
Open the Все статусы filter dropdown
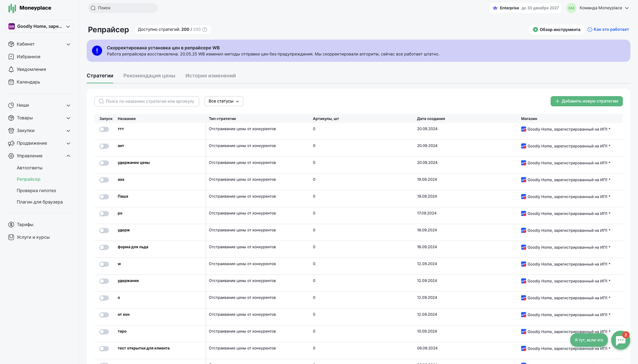(x=224, y=101)
